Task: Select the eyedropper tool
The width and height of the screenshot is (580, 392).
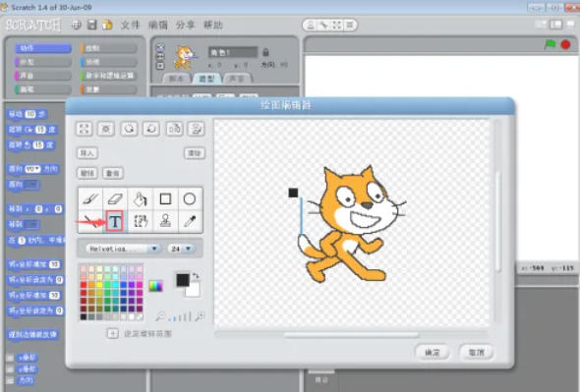Action: [x=190, y=221]
